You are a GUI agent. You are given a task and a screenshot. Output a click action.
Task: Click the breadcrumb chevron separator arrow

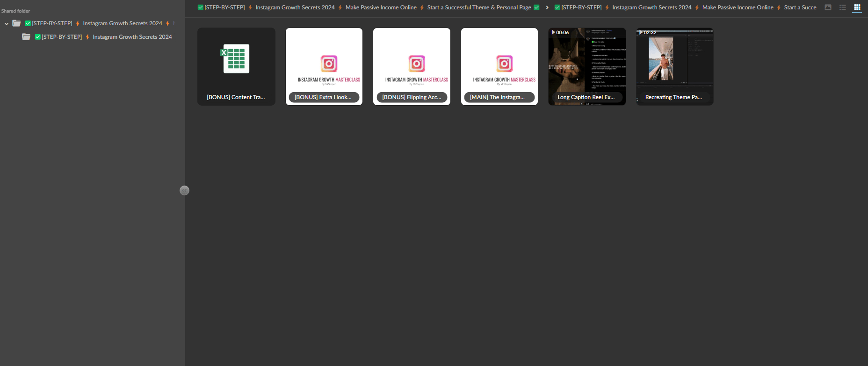[x=547, y=7]
